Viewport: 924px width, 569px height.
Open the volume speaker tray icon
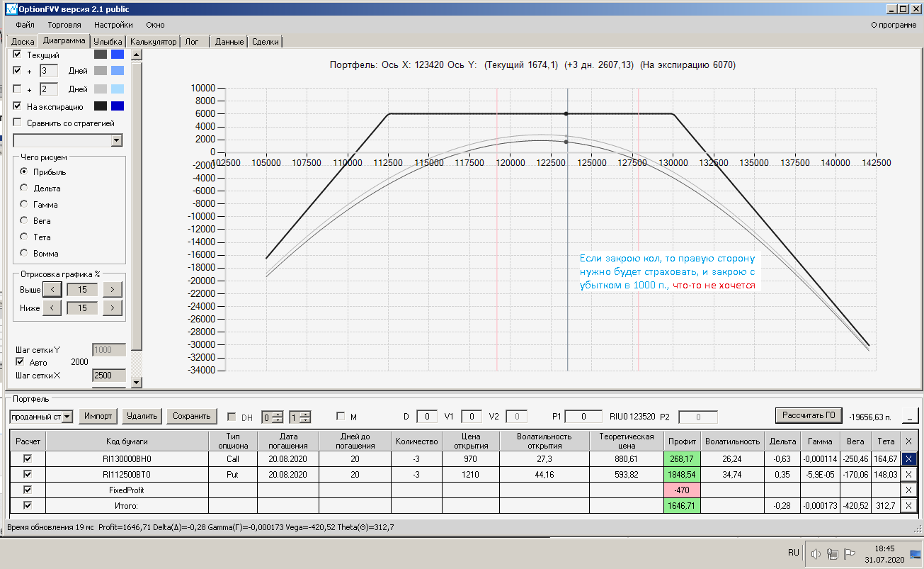pyautogui.click(x=816, y=553)
